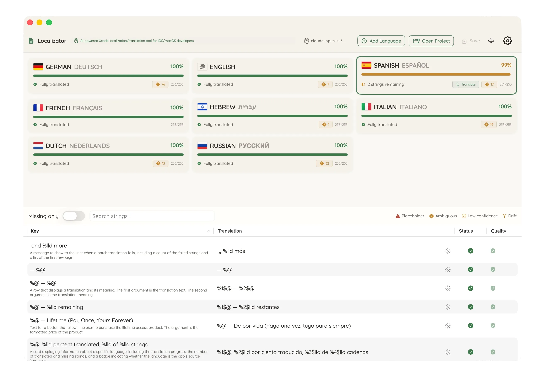Click the Placeholder warning filter icon
The width and height of the screenshot is (545, 392).
[x=398, y=216]
